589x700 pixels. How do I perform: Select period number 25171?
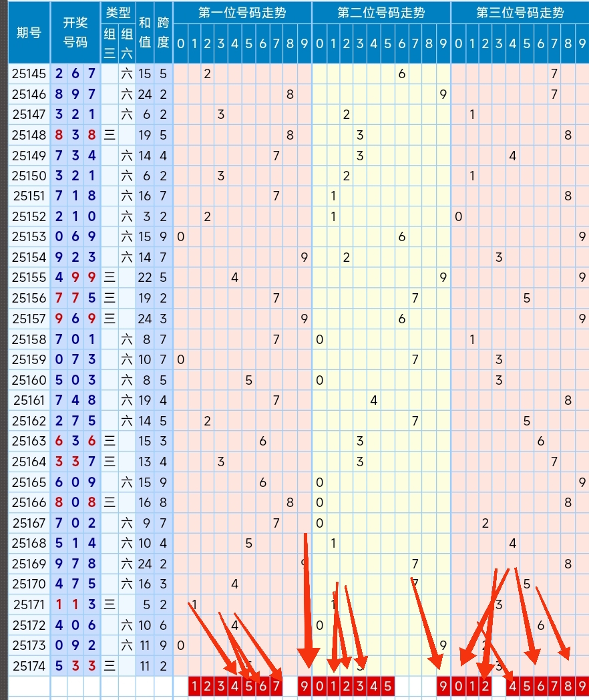coord(29,604)
